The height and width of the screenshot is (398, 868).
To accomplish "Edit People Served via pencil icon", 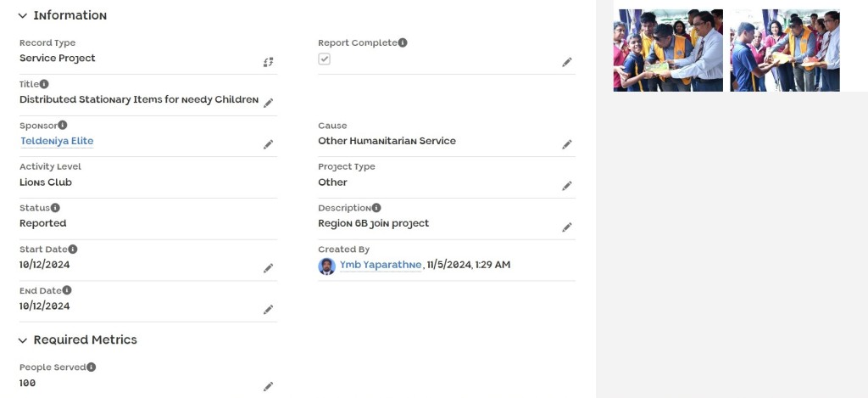I will point(269,386).
